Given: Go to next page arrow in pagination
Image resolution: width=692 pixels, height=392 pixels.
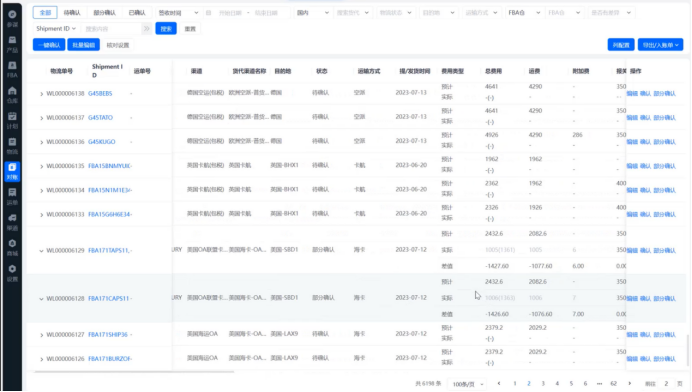Looking at the screenshot, I should tap(630, 384).
